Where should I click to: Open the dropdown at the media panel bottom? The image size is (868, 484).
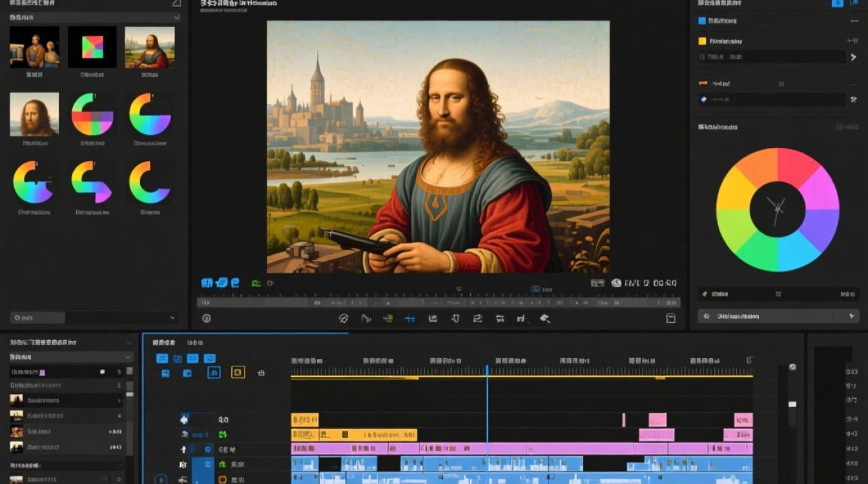pos(172,318)
